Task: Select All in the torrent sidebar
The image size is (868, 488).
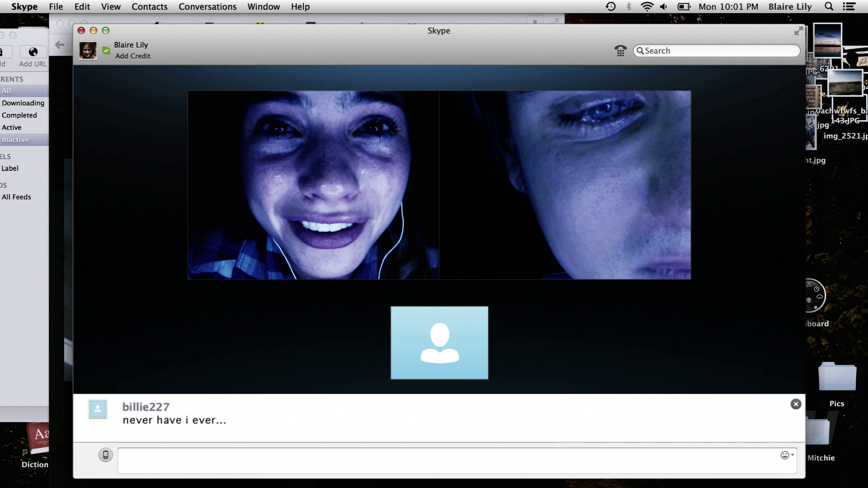Action: 24,91
